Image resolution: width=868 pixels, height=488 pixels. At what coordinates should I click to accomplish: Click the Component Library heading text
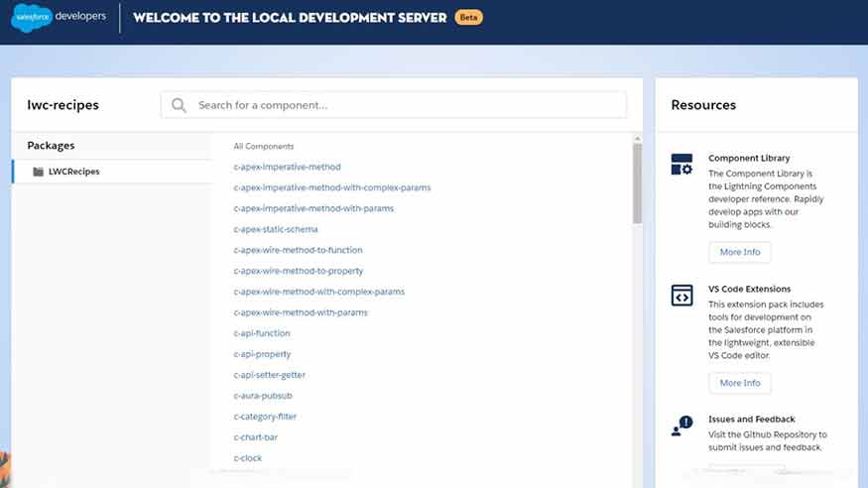[749, 159]
